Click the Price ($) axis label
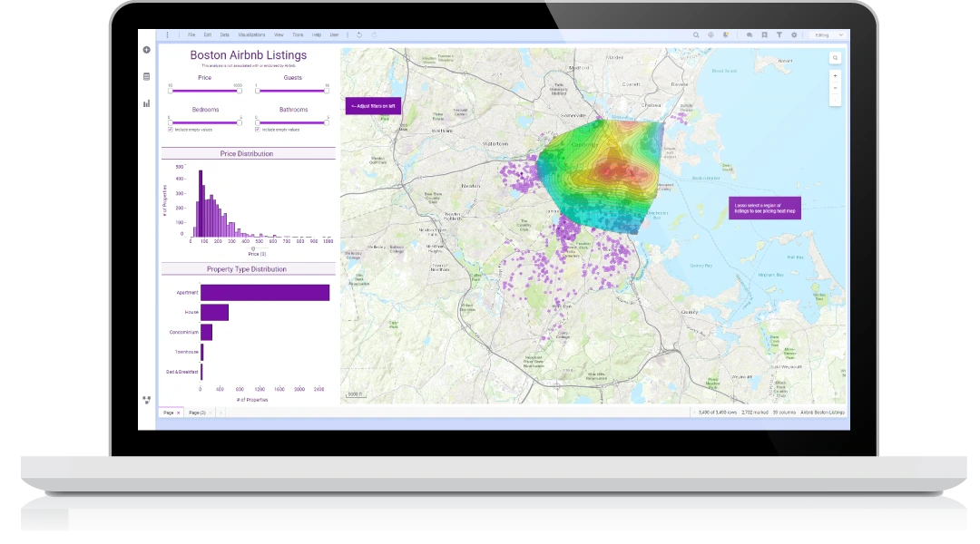This screenshot has width=980, height=544. [x=257, y=254]
